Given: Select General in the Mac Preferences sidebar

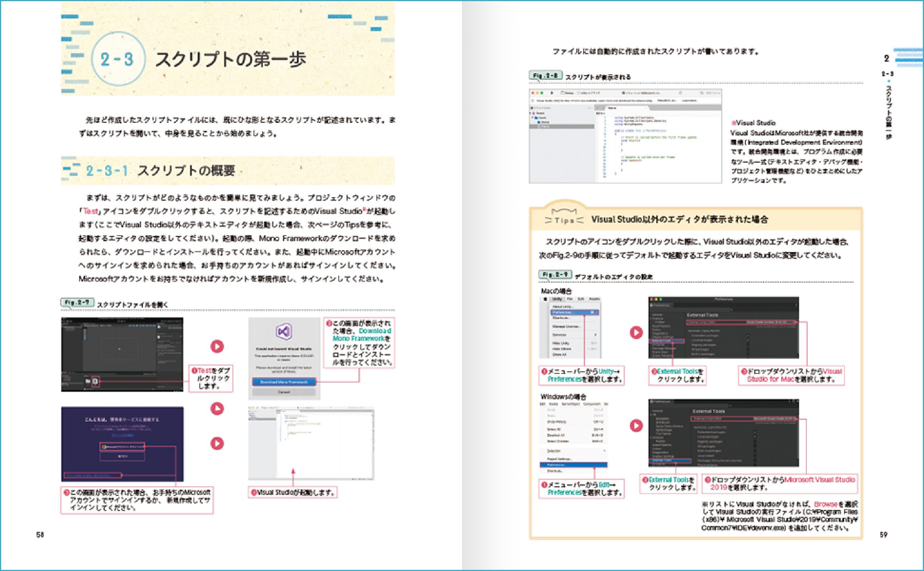Looking at the screenshot, I should [x=658, y=315].
